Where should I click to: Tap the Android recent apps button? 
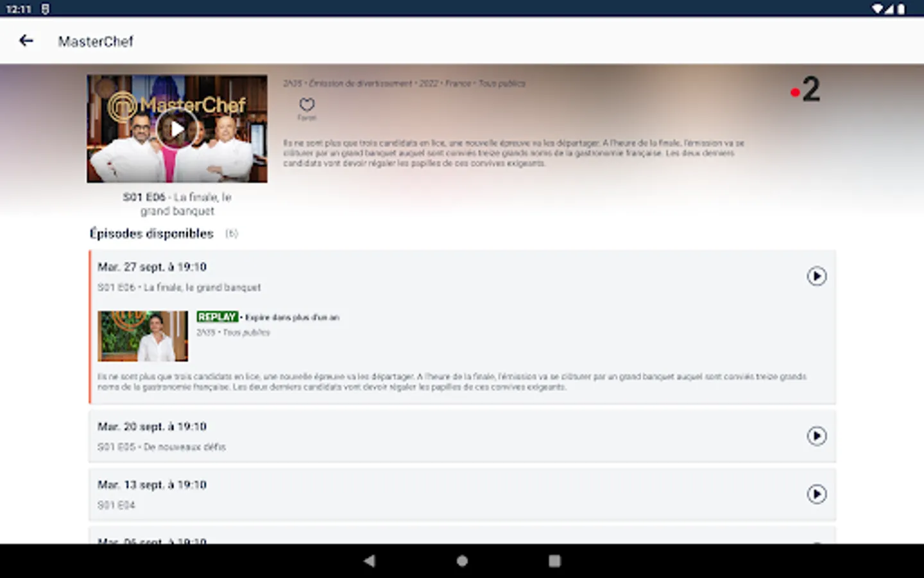(x=554, y=561)
